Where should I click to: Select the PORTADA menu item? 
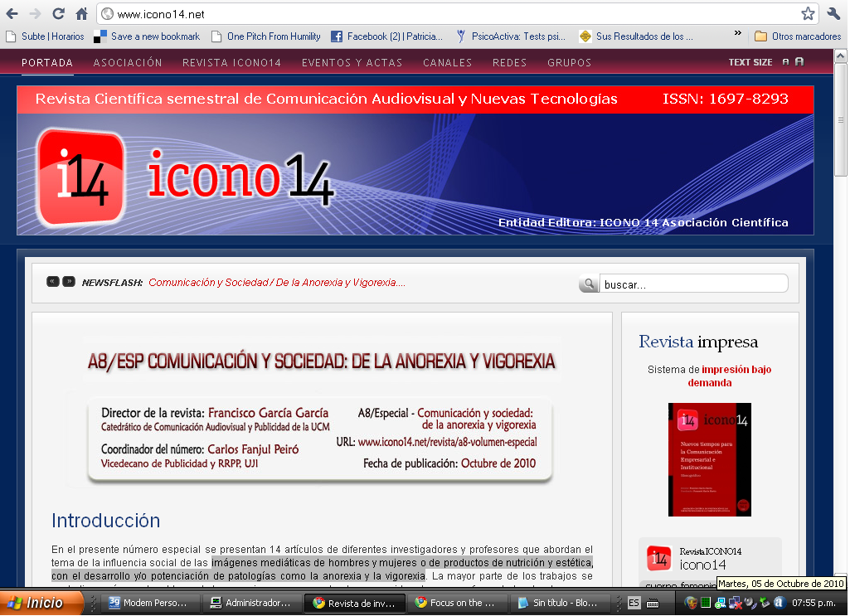pyautogui.click(x=47, y=63)
